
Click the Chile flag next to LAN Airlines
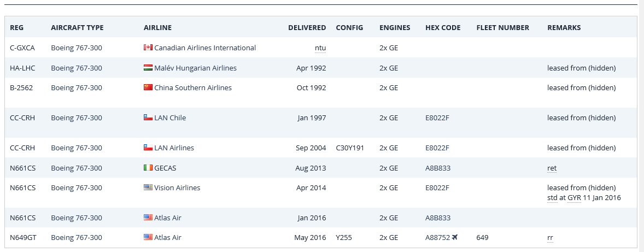point(148,148)
